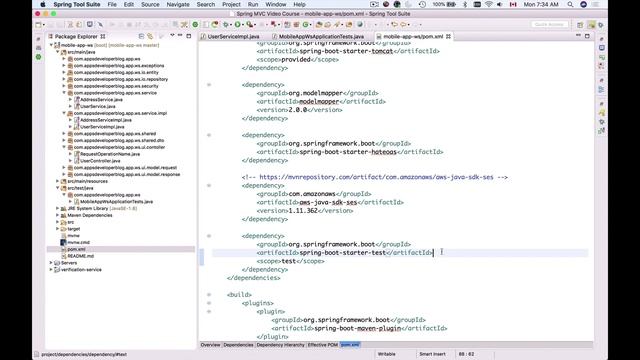Viewport: 640px width, 360px height.
Task: Click the Package Explorer view tab
Action: point(76,36)
